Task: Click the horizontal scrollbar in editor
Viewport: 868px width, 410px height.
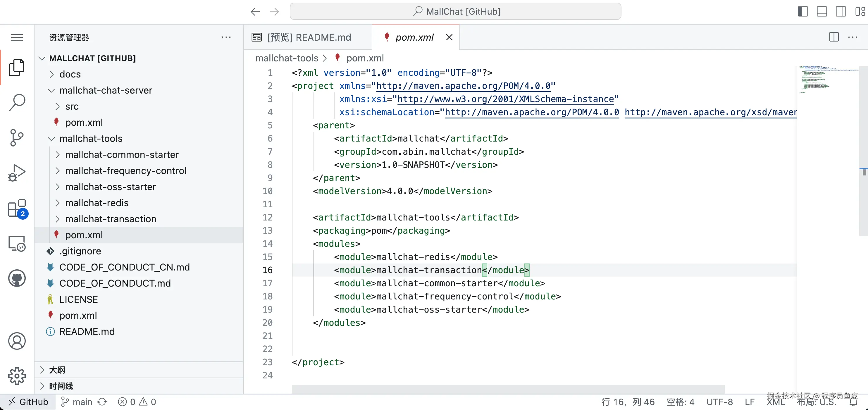Action: 508,389
